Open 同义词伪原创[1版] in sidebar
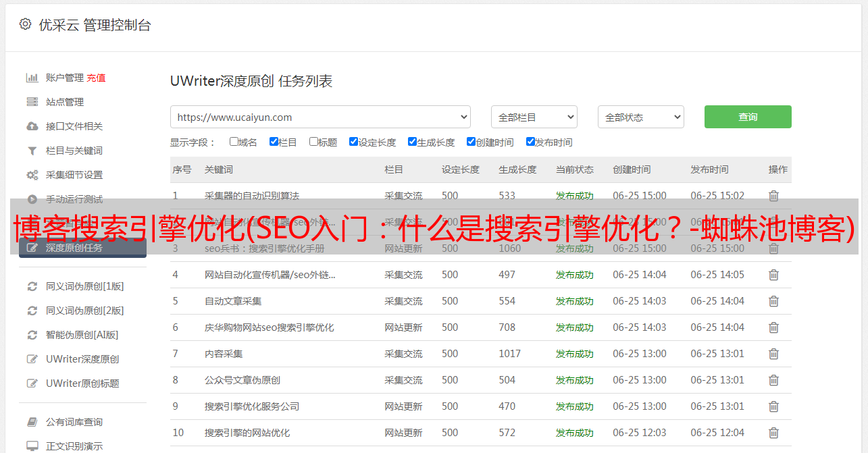 point(84,286)
